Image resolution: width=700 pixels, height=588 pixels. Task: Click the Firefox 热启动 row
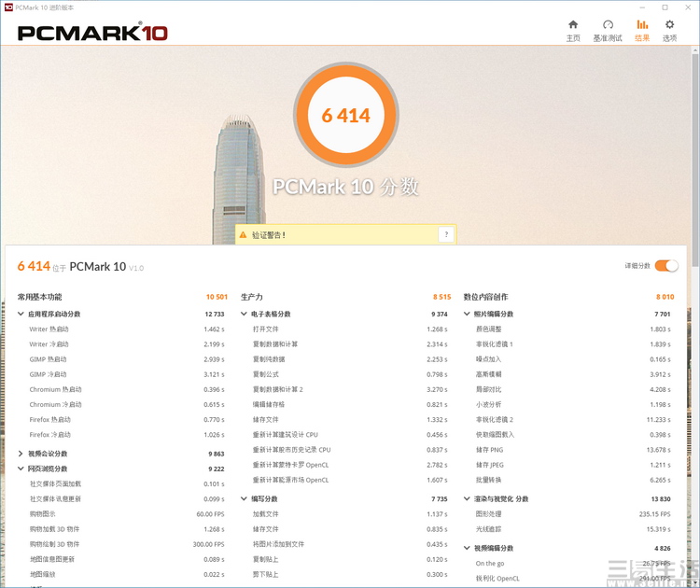point(127,420)
